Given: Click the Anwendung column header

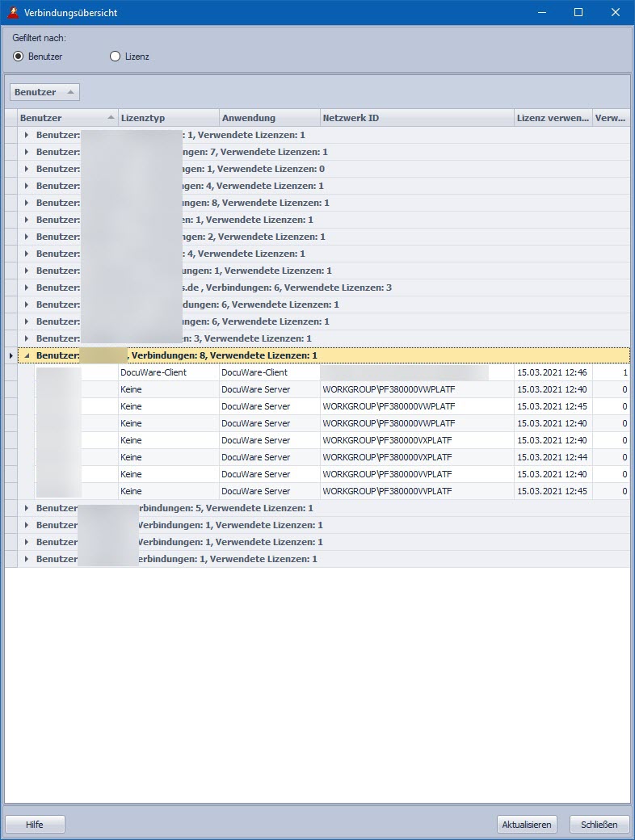Looking at the screenshot, I should [269, 118].
